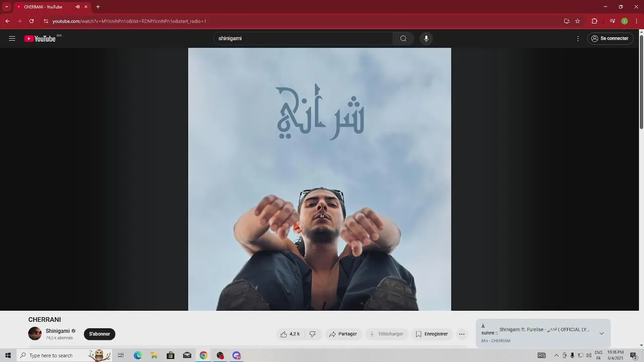Reload the YouTube page
Viewport: 644px width, 362px height.
click(x=32, y=21)
